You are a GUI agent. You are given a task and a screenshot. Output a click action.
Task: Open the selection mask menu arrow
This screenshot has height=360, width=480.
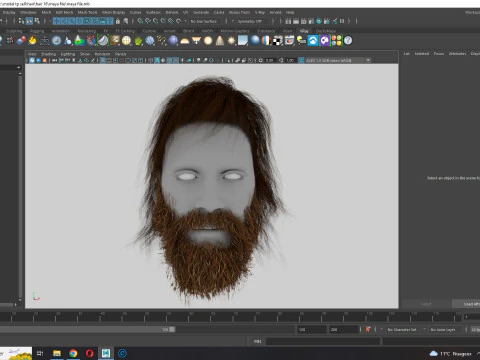click(50, 21)
